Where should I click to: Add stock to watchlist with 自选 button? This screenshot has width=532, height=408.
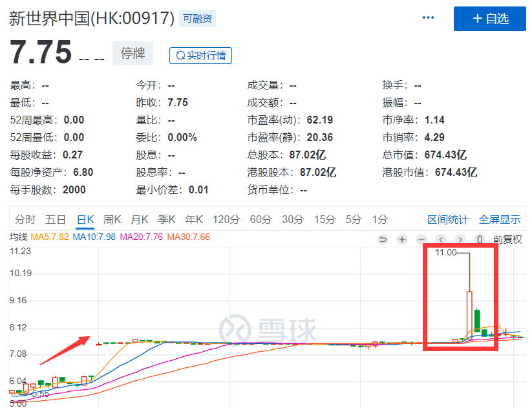coord(489,19)
